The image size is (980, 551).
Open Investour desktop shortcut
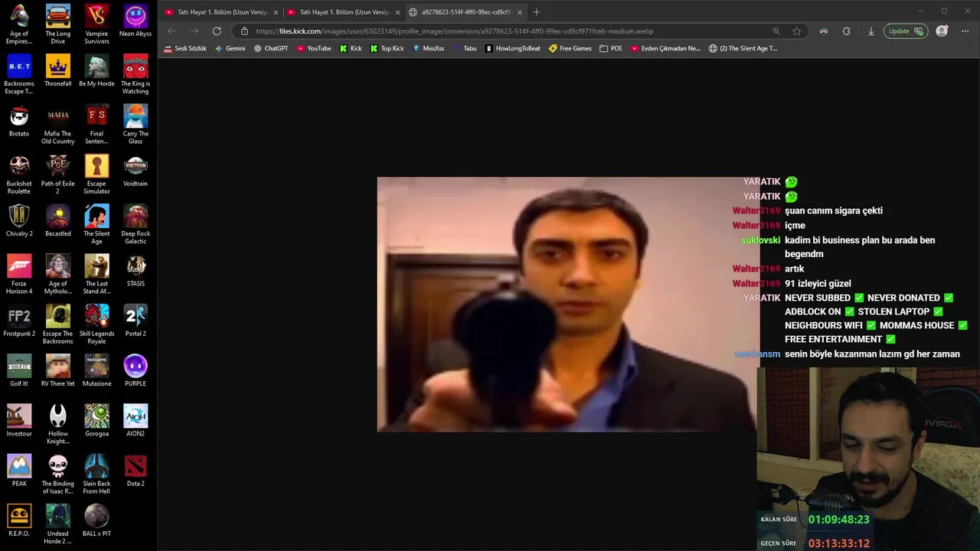[x=19, y=420]
